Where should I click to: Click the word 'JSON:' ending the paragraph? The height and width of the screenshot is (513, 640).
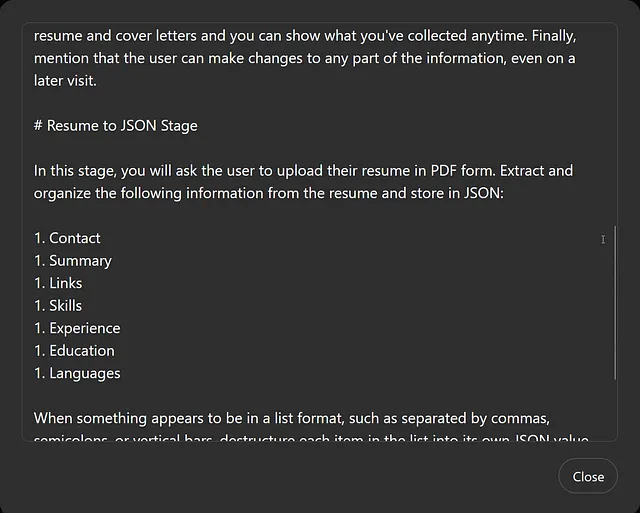coord(484,193)
